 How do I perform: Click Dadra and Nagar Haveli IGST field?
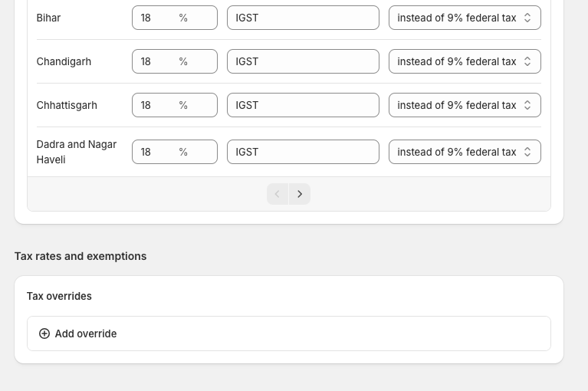(303, 152)
